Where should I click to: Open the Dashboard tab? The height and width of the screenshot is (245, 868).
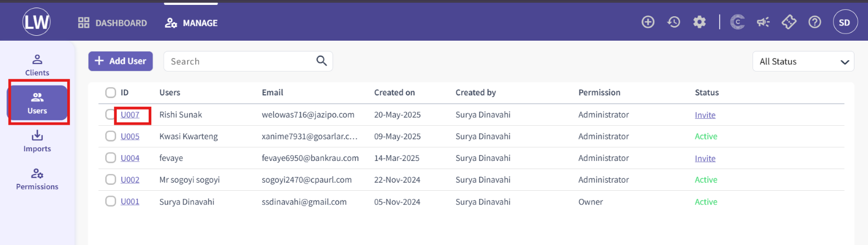point(112,23)
